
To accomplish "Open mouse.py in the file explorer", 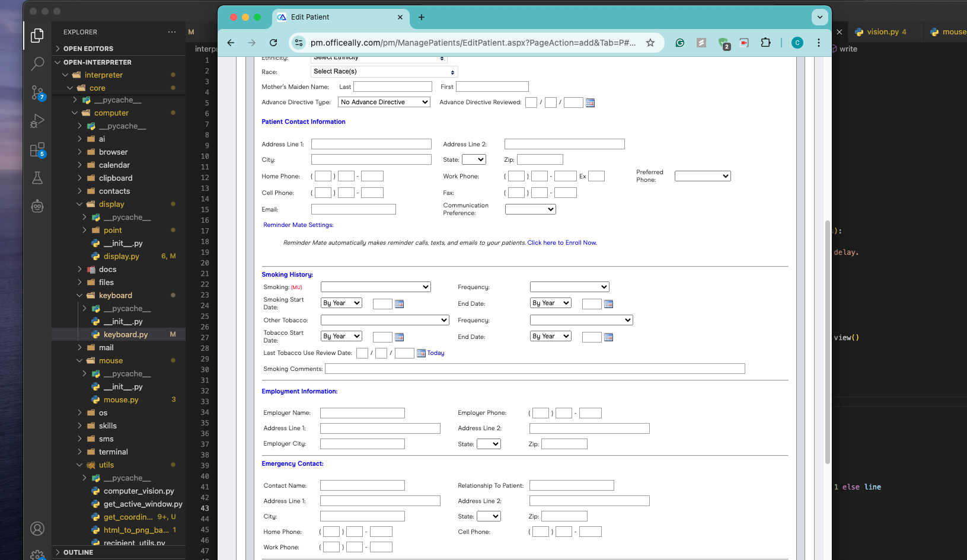I will [121, 400].
